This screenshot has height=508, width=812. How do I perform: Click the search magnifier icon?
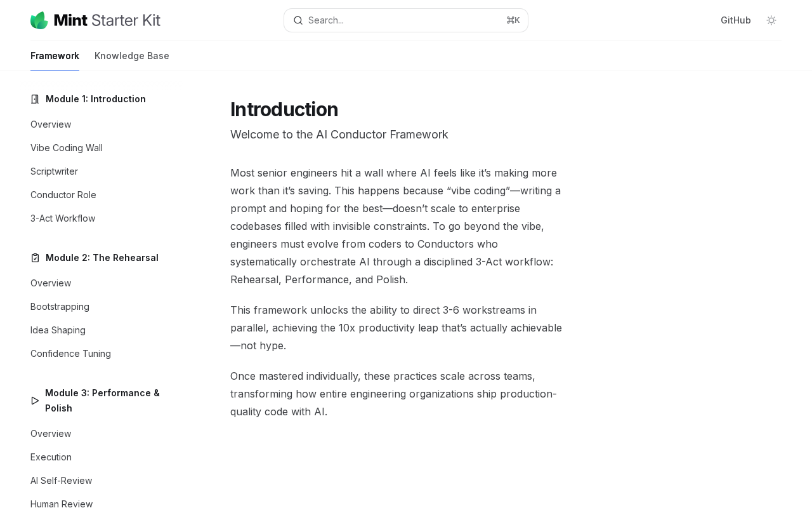click(x=298, y=20)
